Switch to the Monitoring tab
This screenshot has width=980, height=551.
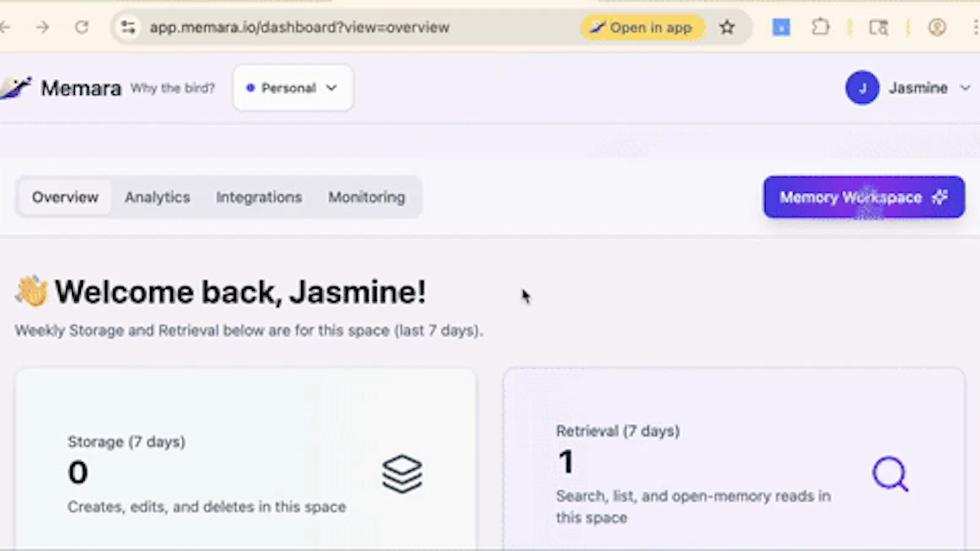point(366,197)
